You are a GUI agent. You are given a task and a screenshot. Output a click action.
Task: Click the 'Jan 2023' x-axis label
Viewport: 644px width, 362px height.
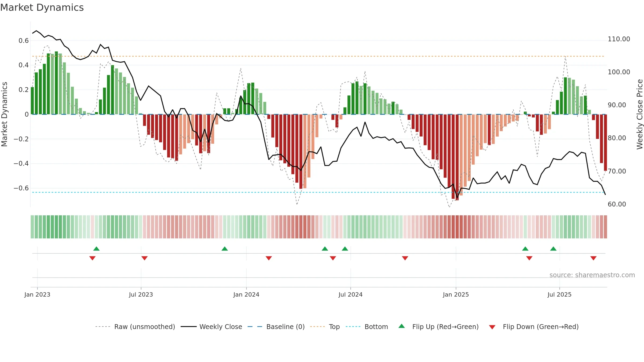(x=37, y=294)
